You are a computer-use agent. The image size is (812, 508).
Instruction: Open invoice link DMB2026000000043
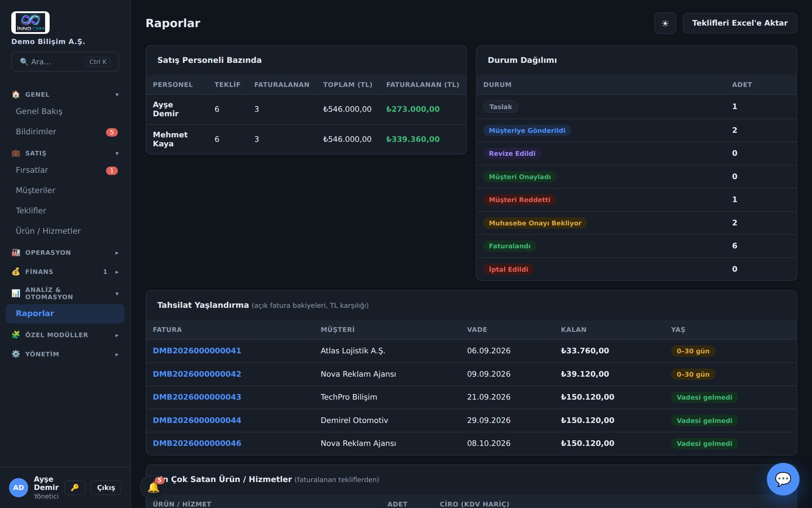197,397
